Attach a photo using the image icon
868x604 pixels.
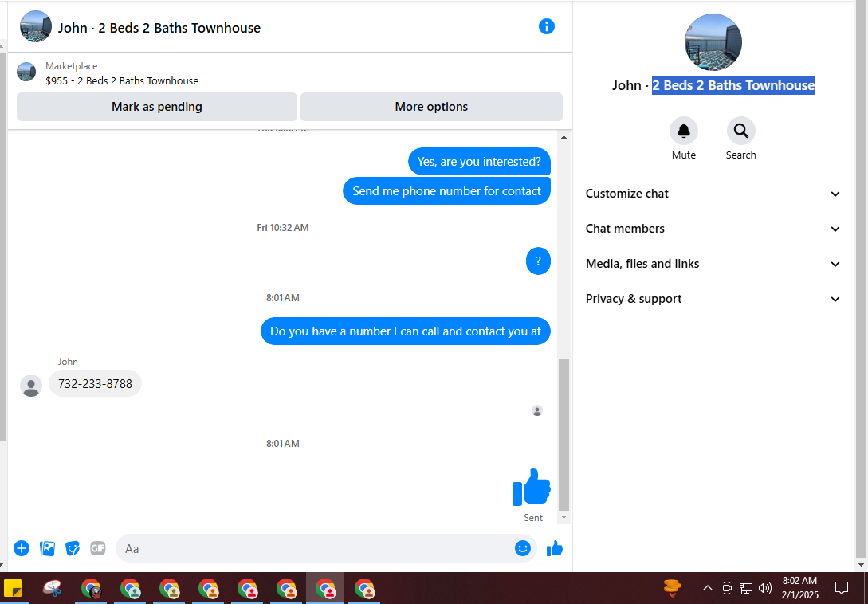48,549
